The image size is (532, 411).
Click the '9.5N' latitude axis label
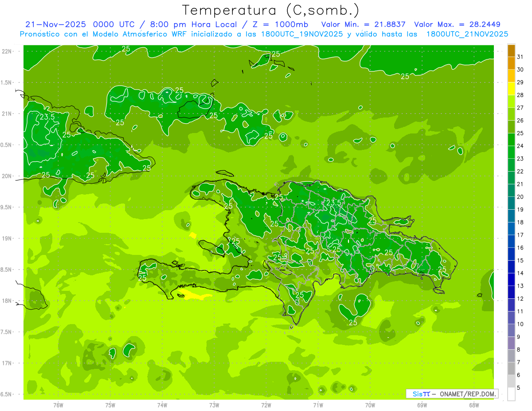pyautogui.click(x=7, y=207)
